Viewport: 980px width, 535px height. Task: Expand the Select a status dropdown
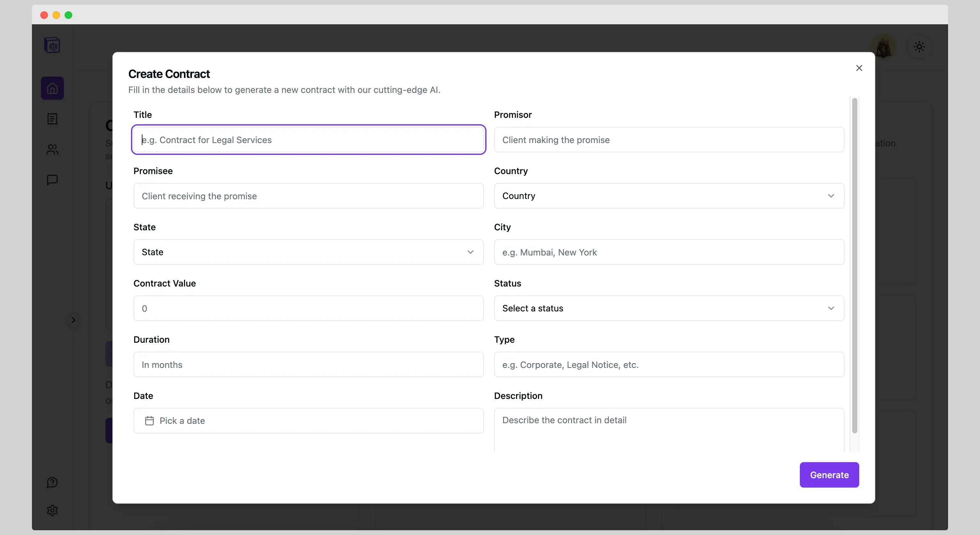pyautogui.click(x=669, y=308)
